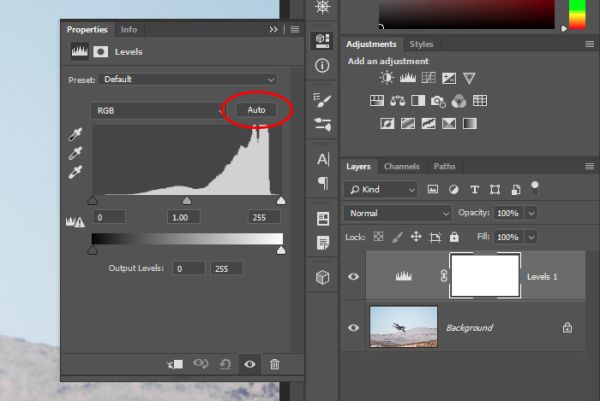This screenshot has width=600, height=401.
Task: Switch to the Channels tab
Action: (x=401, y=166)
